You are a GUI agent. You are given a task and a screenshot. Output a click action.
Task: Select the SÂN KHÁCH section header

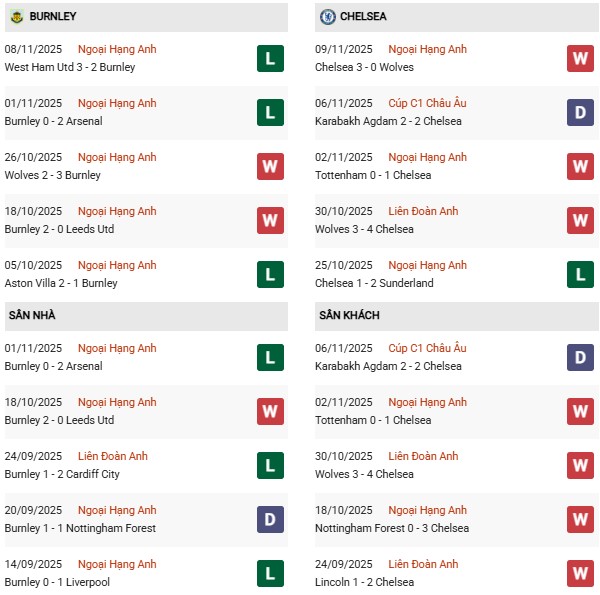(x=349, y=316)
